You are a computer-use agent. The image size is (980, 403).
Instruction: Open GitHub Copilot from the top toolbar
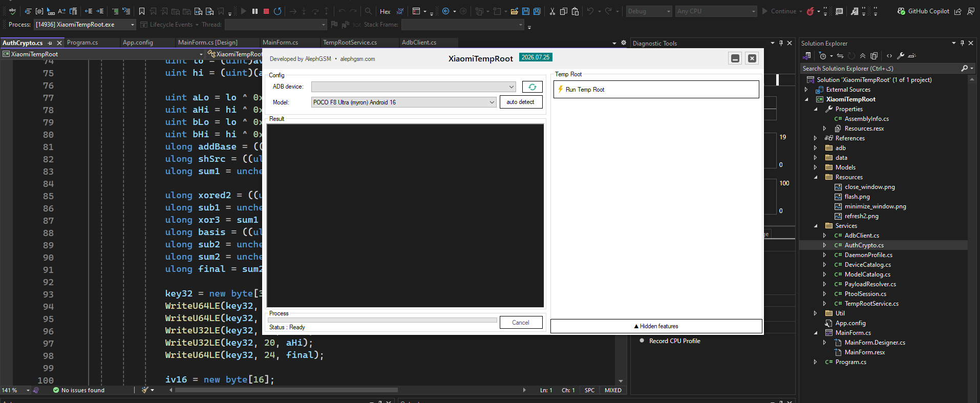[923, 11]
